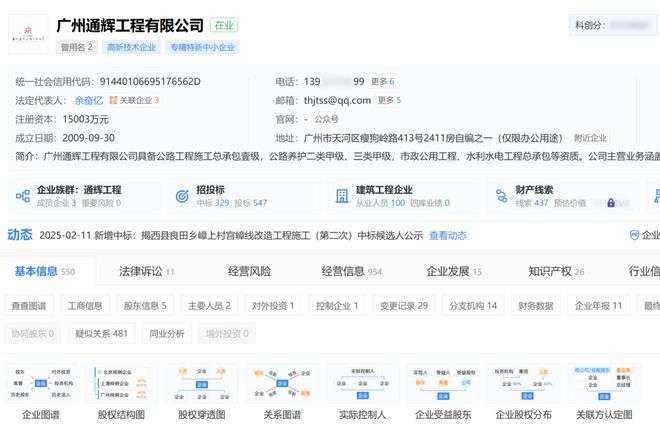This screenshot has width=660, height=433.
Task: Click 重要风险 0 in 企业族群 card
Action: 101,203
